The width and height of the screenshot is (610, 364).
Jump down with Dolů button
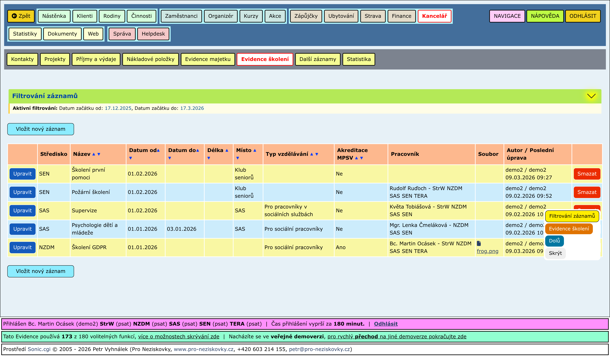[554, 241]
